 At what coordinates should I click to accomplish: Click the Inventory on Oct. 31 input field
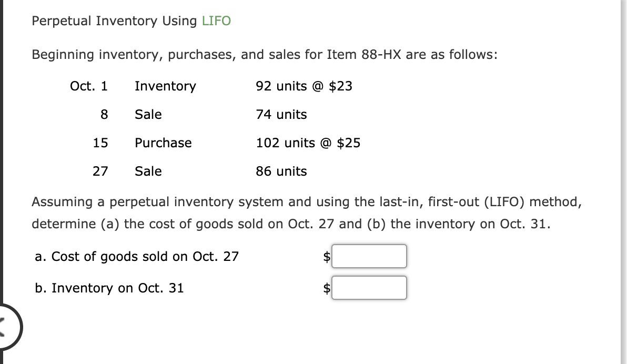[x=369, y=287]
